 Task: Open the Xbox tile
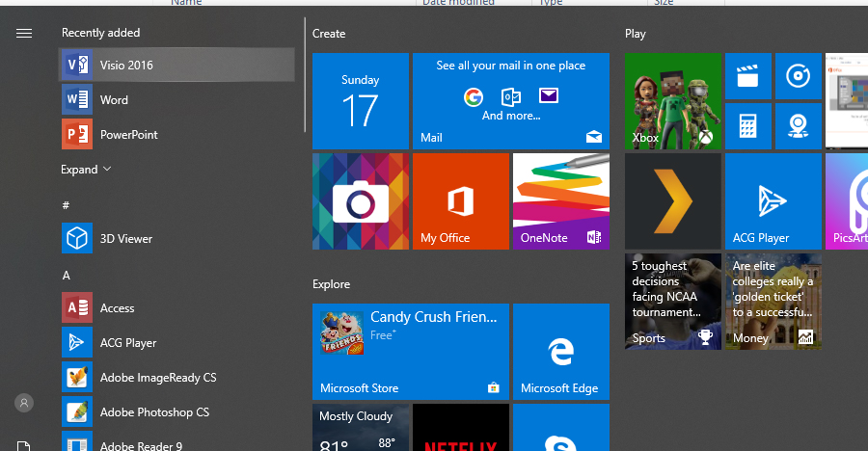(673, 101)
